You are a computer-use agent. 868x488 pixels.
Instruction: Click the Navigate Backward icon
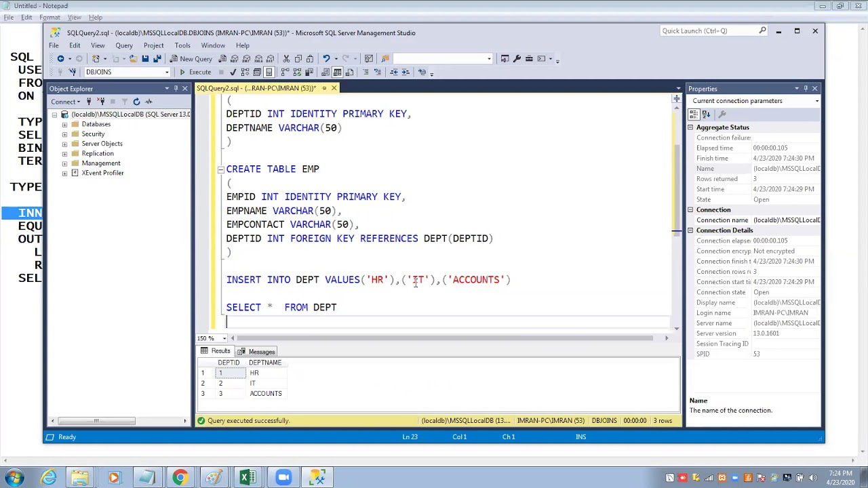coord(60,59)
